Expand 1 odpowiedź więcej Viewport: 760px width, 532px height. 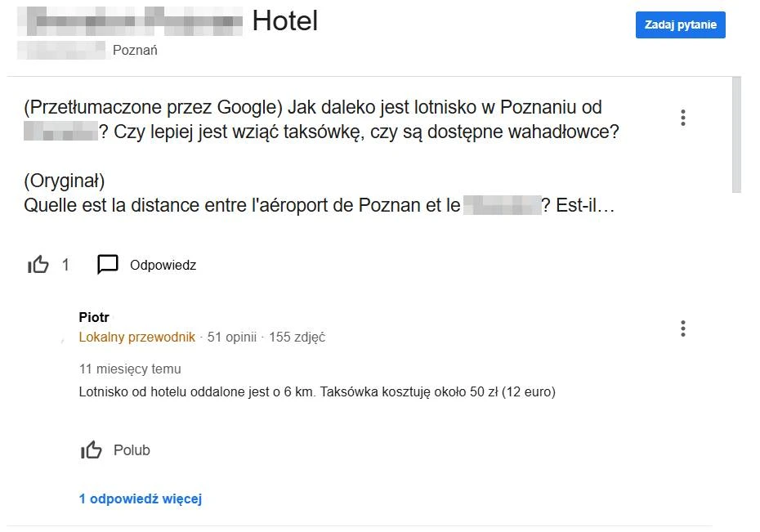(140, 498)
